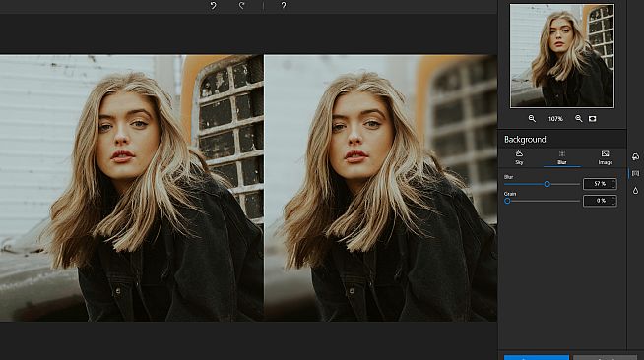Click the Grain percentage field showing 0 %
Screen dimensions: 644x360
tap(600, 201)
